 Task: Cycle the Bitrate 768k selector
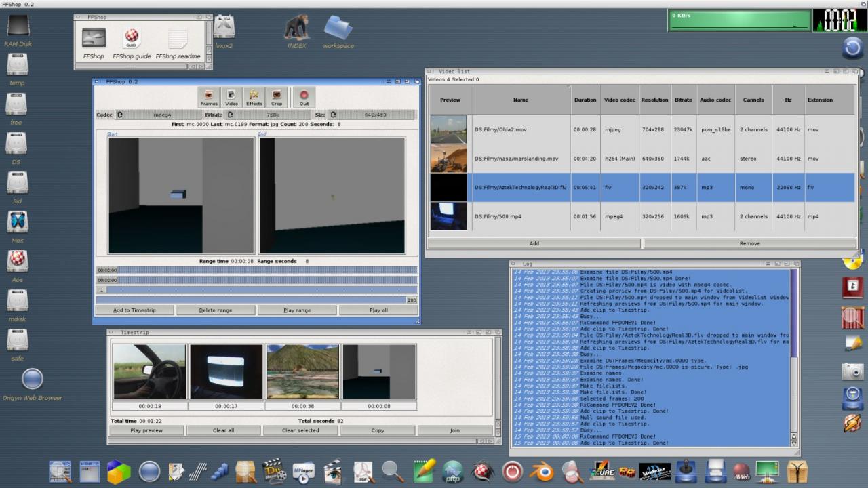tap(231, 115)
